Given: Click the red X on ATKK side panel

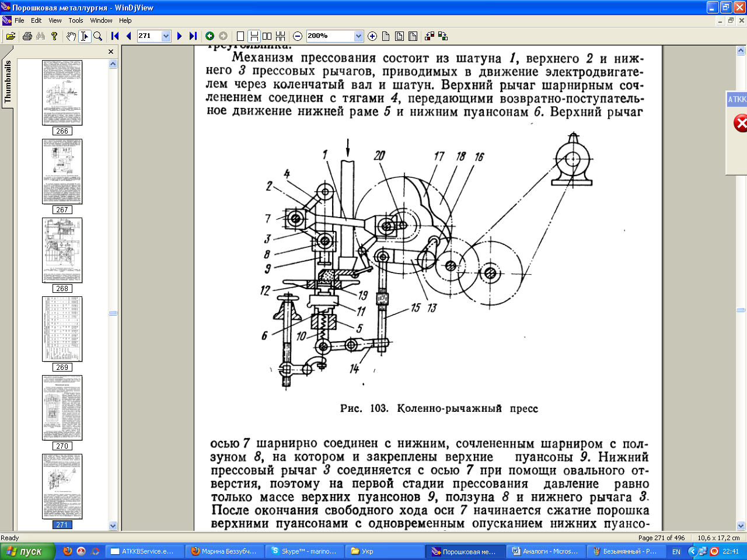Looking at the screenshot, I should [x=741, y=123].
